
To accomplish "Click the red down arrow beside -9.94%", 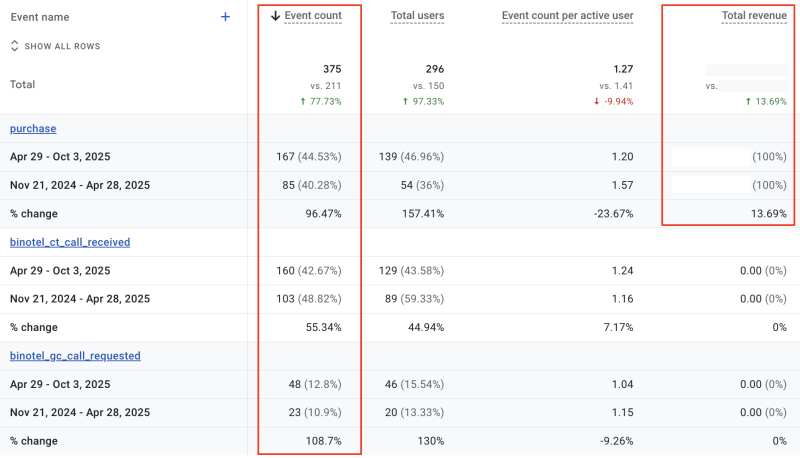I will pyautogui.click(x=596, y=101).
